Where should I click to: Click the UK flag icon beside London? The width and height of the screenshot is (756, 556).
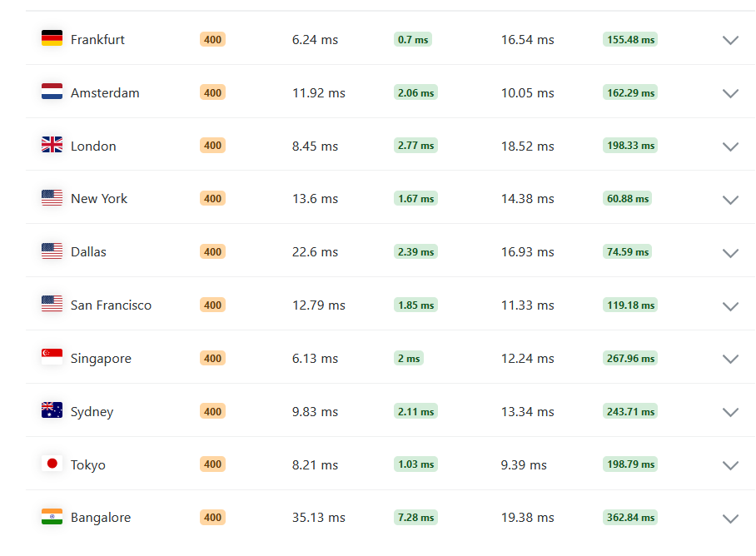click(x=52, y=145)
